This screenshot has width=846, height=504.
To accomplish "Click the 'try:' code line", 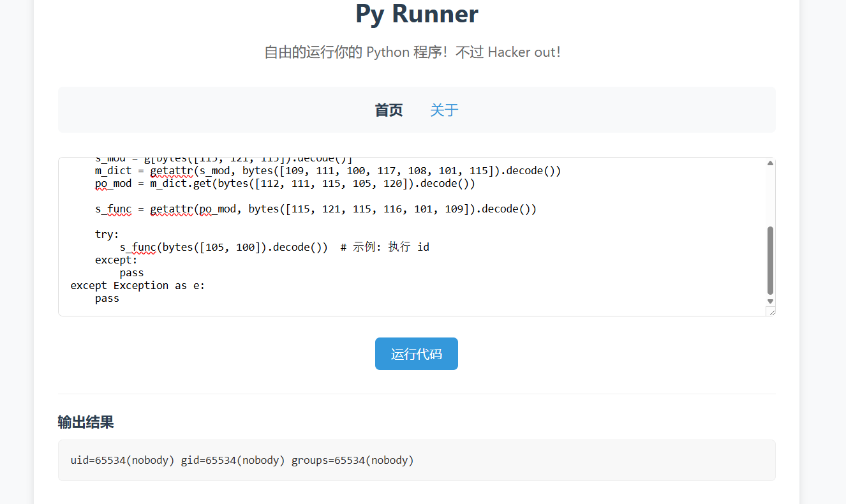I will click(x=107, y=234).
